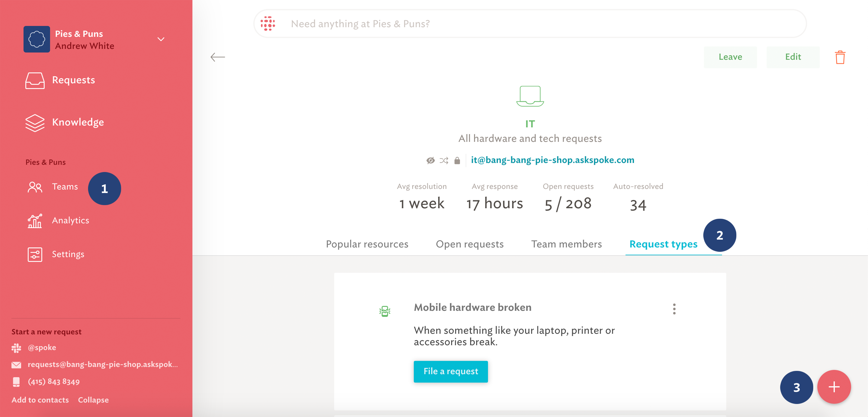Click the lock privacy icon
This screenshot has width=868, height=417.
tap(457, 160)
